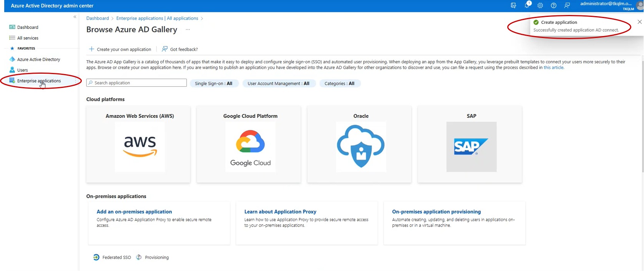This screenshot has height=271, width=644.
Task: Click the AWS logo tile
Action: [140, 147]
